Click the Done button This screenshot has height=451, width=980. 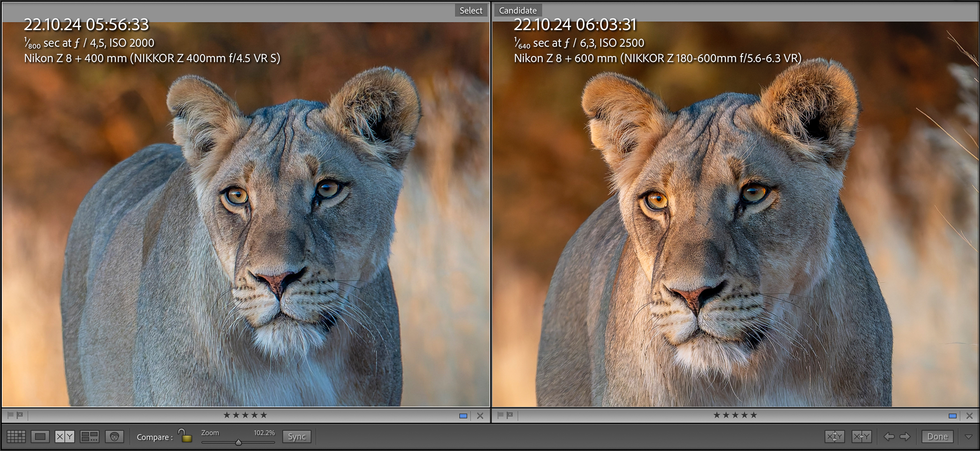click(937, 437)
